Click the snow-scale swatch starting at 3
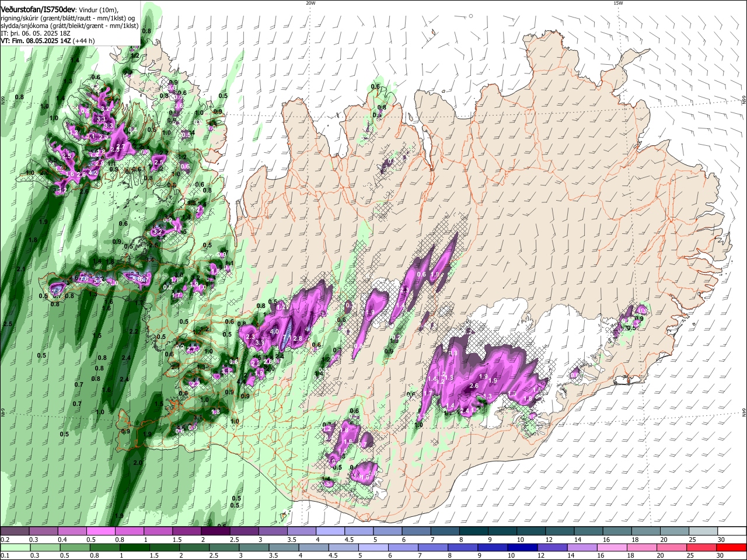The width and height of the screenshot is (747, 560). pos(273,531)
